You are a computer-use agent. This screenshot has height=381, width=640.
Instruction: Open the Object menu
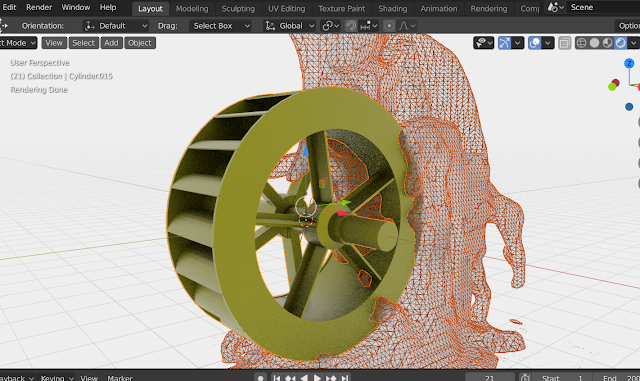[x=140, y=43]
